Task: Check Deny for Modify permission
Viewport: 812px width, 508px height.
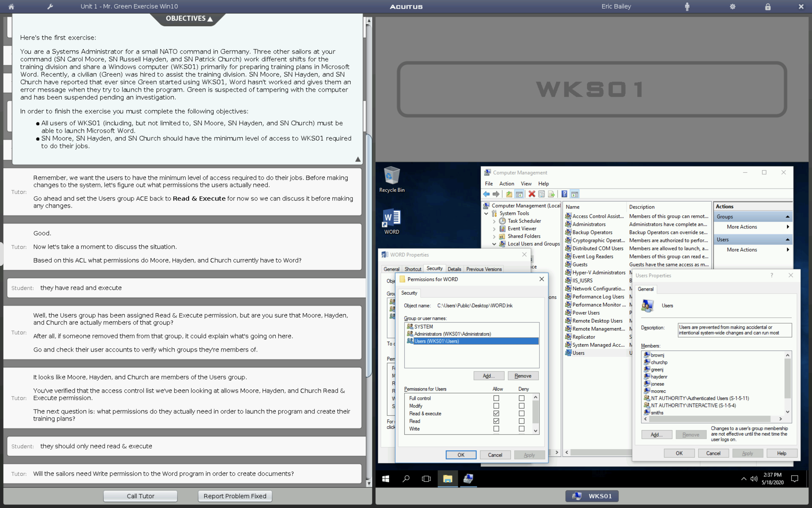Action: tap(521, 406)
